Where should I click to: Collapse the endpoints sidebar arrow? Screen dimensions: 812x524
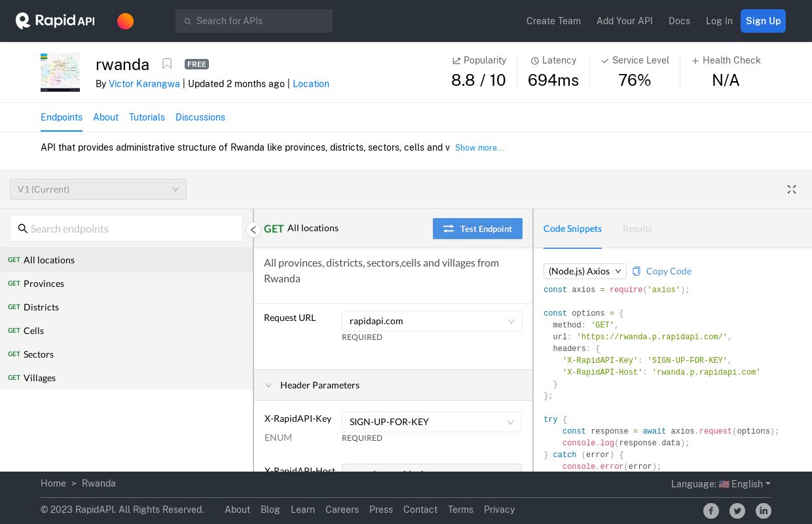pyautogui.click(x=253, y=229)
